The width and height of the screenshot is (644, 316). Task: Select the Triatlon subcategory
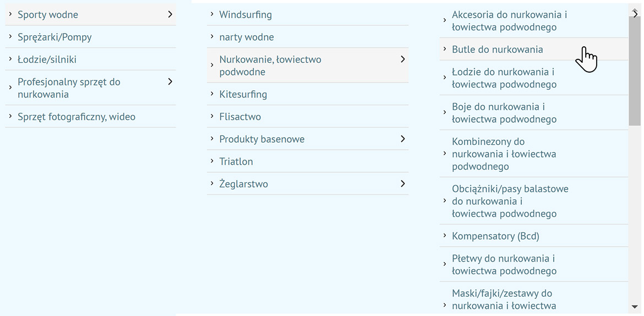coord(236,161)
